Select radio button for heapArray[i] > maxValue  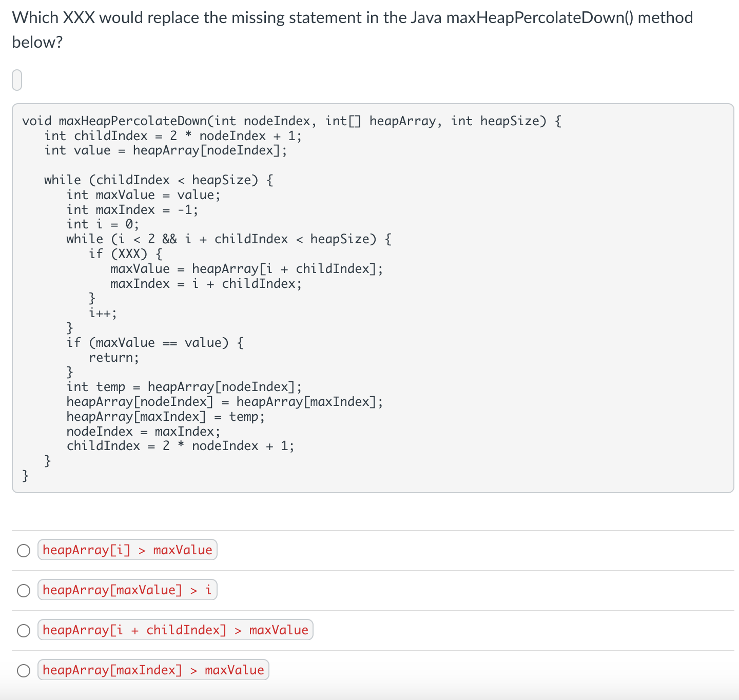[23, 550]
